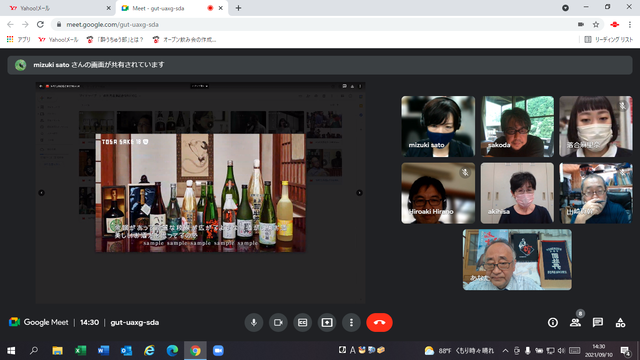Click the meeting code gut-uaxg-sda
The height and width of the screenshot is (360, 640).
(135, 322)
